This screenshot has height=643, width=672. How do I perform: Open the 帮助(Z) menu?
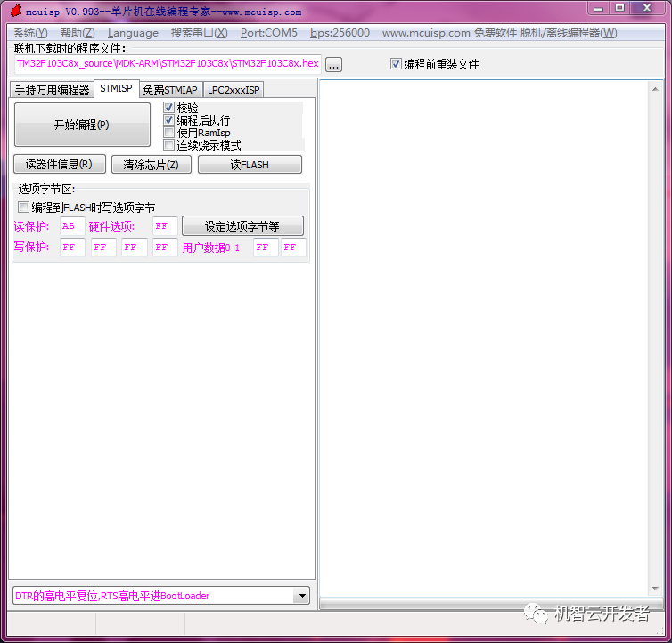click(78, 33)
